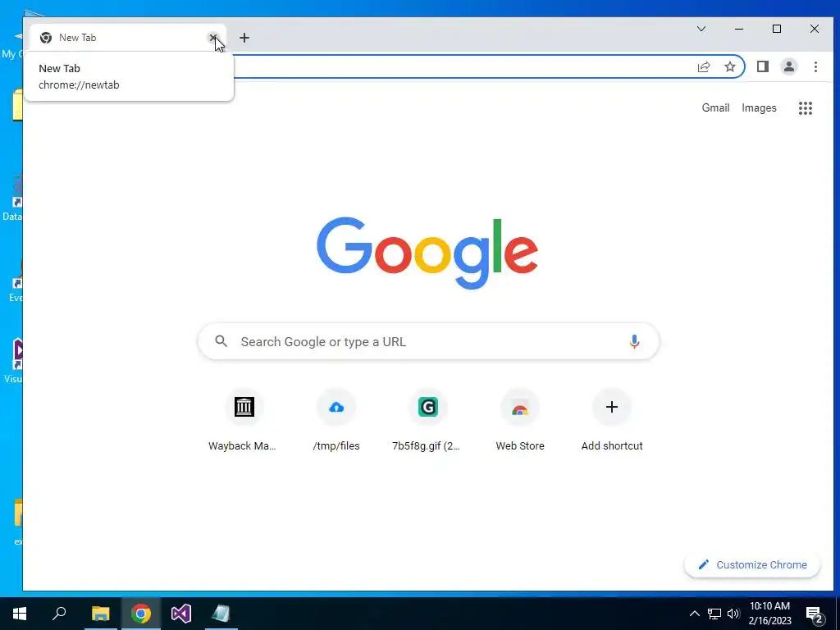Open the Chrome profile avatar menu
Image resolution: width=840 pixels, height=630 pixels.
tap(789, 66)
